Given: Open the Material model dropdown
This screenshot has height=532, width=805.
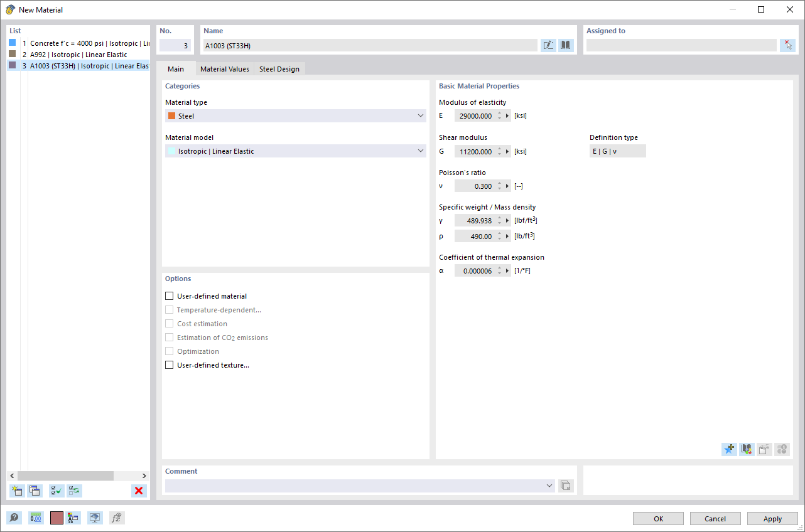Looking at the screenshot, I should 420,151.
